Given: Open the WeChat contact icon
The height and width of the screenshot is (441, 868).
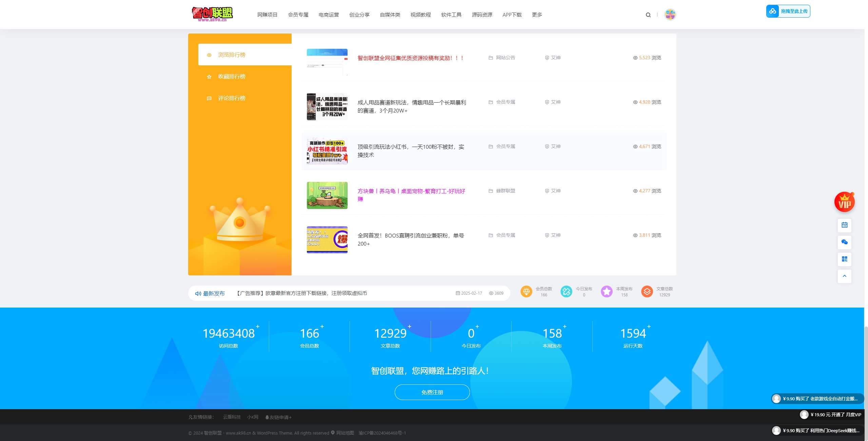Looking at the screenshot, I should coord(844,242).
